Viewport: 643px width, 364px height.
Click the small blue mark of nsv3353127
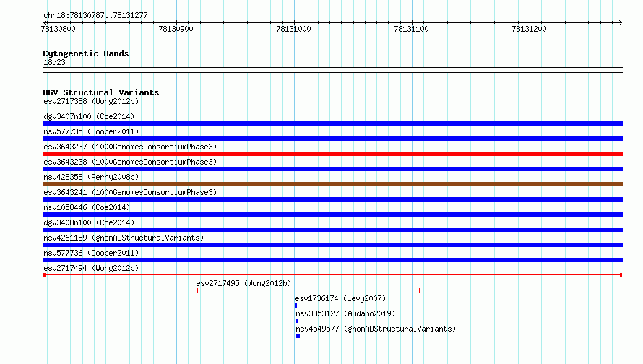tap(297, 321)
